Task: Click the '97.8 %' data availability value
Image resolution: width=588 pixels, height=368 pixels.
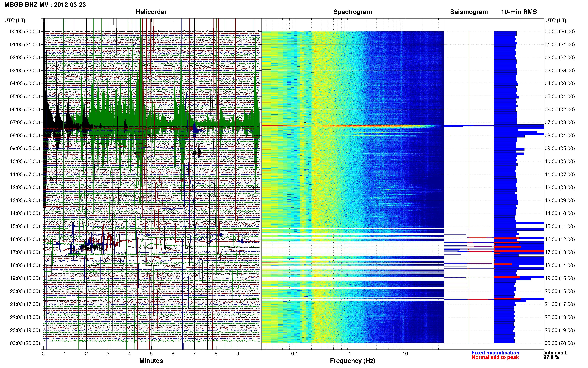Action: [x=551, y=357]
